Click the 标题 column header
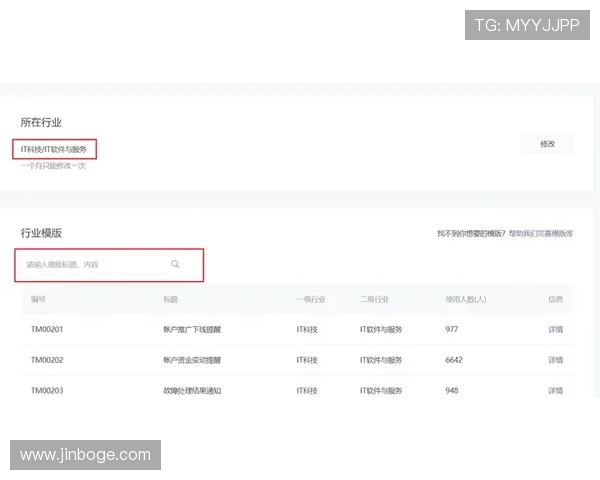The width and height of the screenshot is (600, 480). pyautogui.click(x=171, y=299)
